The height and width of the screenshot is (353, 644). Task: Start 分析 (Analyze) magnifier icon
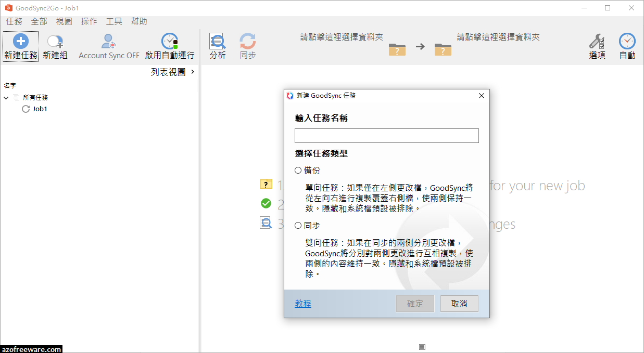pyautogui.click(x=217, y=42)
